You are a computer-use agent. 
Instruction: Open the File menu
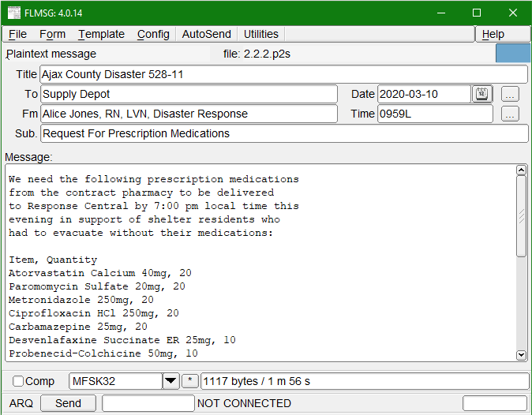point(17,34)
